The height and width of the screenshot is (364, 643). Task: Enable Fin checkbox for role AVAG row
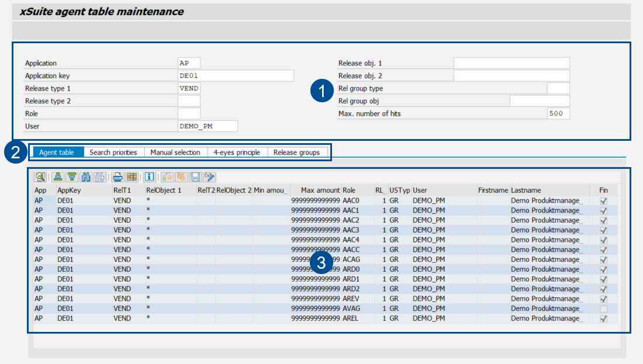tap(603, 308)
